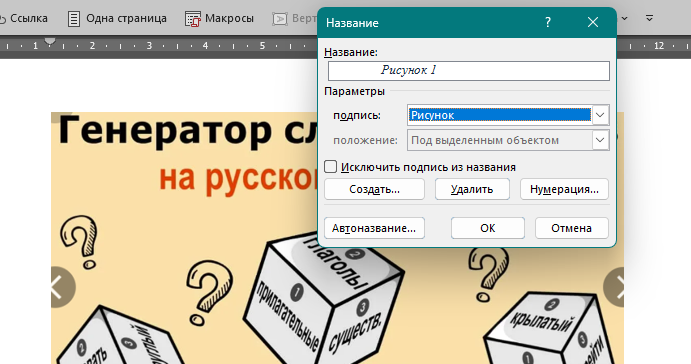Open the положение dropdown arrow

[x=600, y=140]
